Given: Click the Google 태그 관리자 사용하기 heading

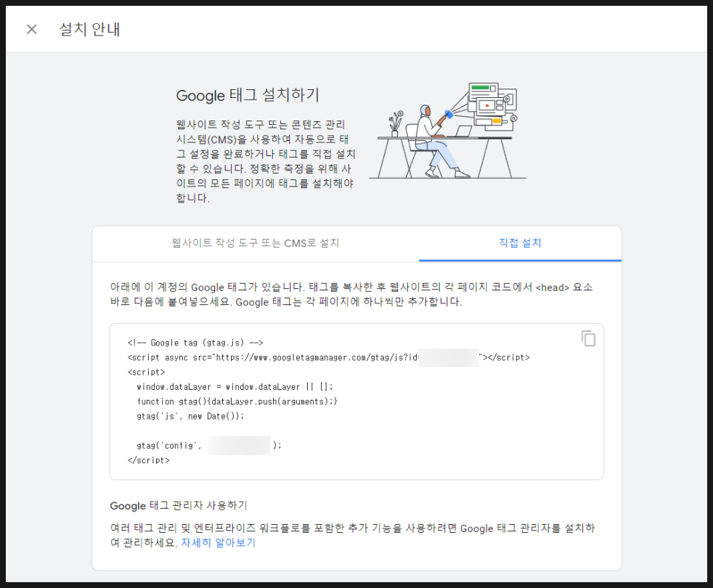Looking at the screenshot, I should pos(179,505).
